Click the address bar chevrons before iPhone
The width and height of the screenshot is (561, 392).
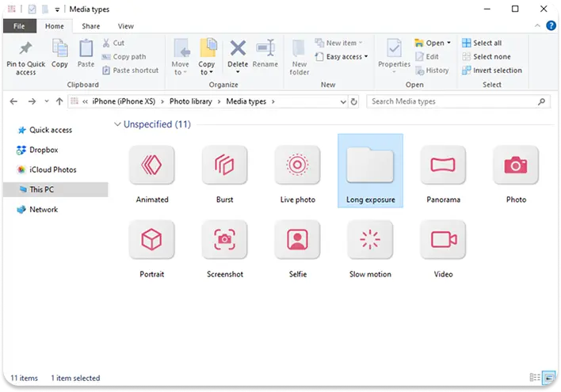click(x=85, y=101)
